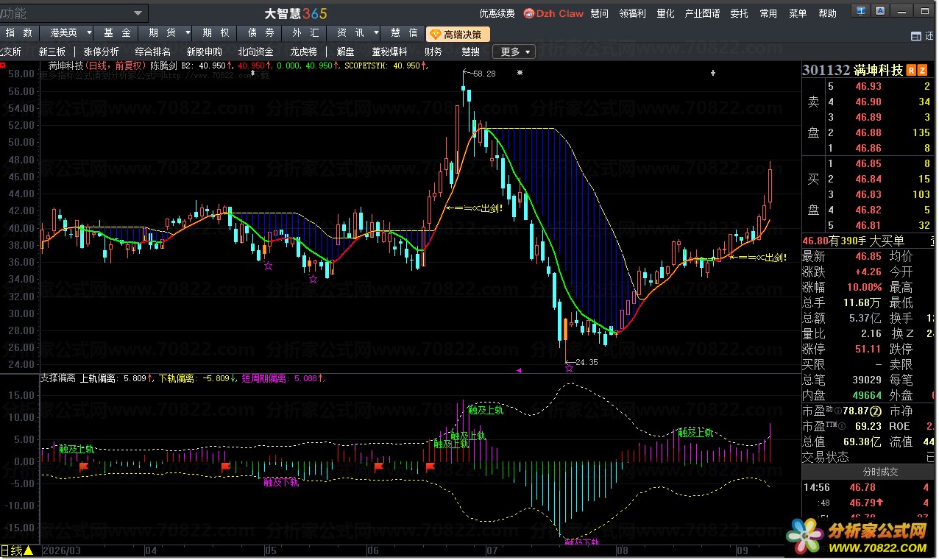Screen dimensions: 939x560
Task: Select the 涨停分析 tab
Action: pyautogui.click(x=101, y=52)
